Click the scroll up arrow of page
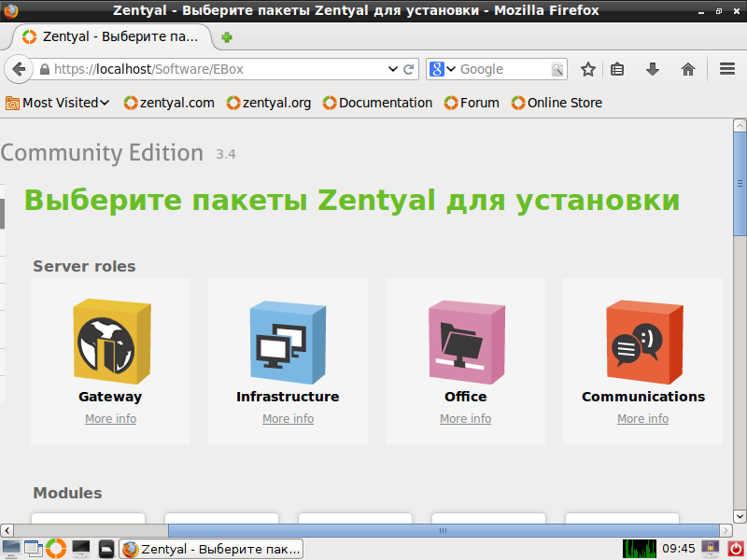Image resolution: width=747 pixels, height=560 pixels. (x=740, y=126)
